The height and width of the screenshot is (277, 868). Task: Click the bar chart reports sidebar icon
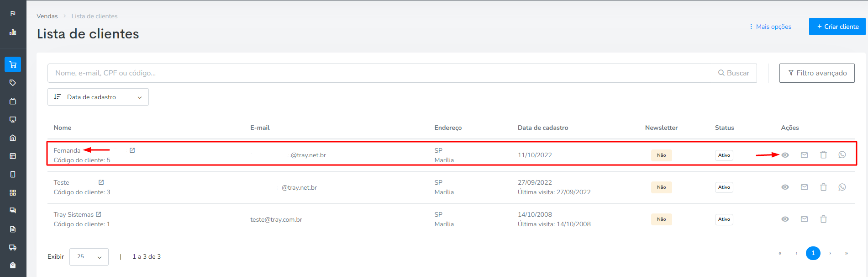[13, 32]
